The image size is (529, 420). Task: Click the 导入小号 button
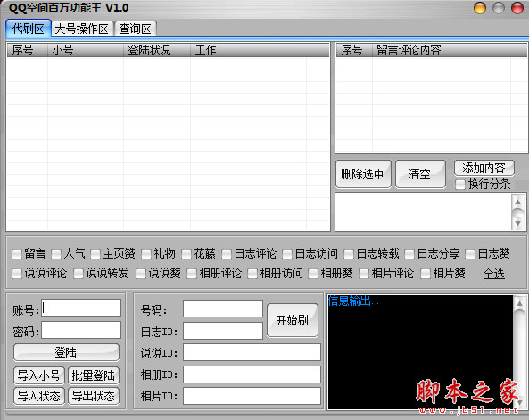point(38,375)
